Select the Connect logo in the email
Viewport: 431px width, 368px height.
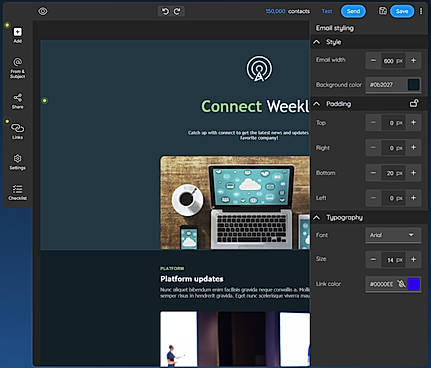259,69
